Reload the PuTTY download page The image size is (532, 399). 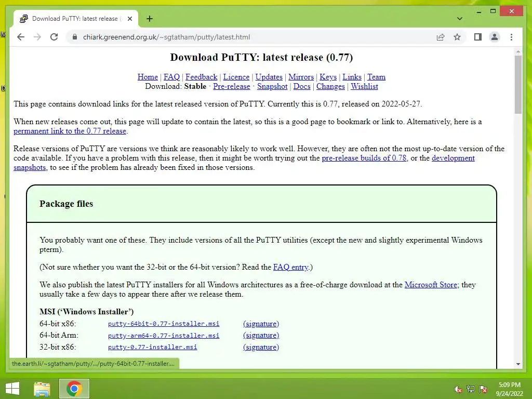(x=54, y=37)
